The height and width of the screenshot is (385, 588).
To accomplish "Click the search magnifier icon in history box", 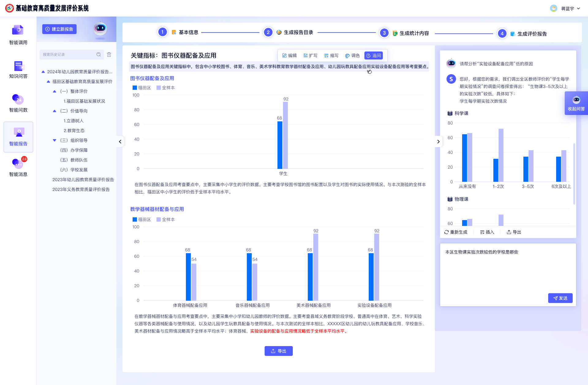I will (x=99, y=55).
